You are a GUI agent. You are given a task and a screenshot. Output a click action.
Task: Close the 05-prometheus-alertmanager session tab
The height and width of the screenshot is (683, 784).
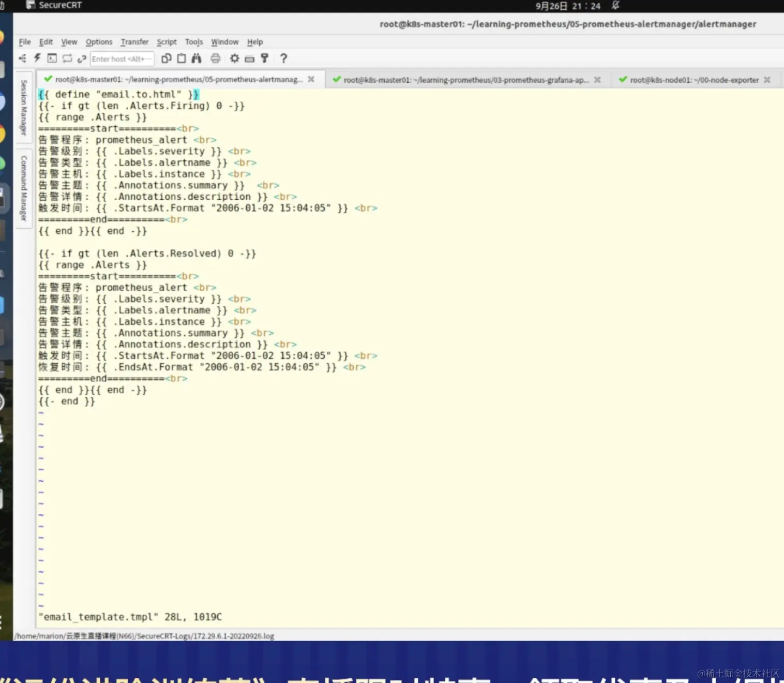pyautogui.click(x=311, y=79)
